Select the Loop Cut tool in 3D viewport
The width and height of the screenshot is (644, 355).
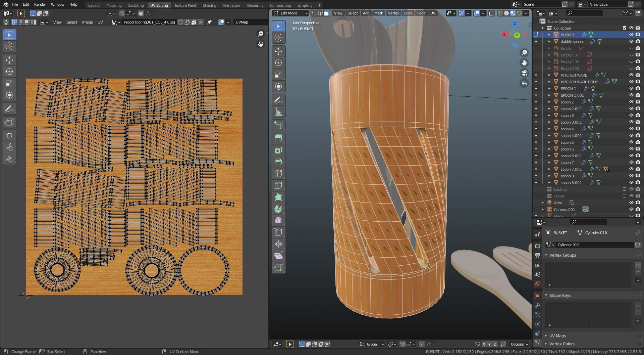[278, 174]
